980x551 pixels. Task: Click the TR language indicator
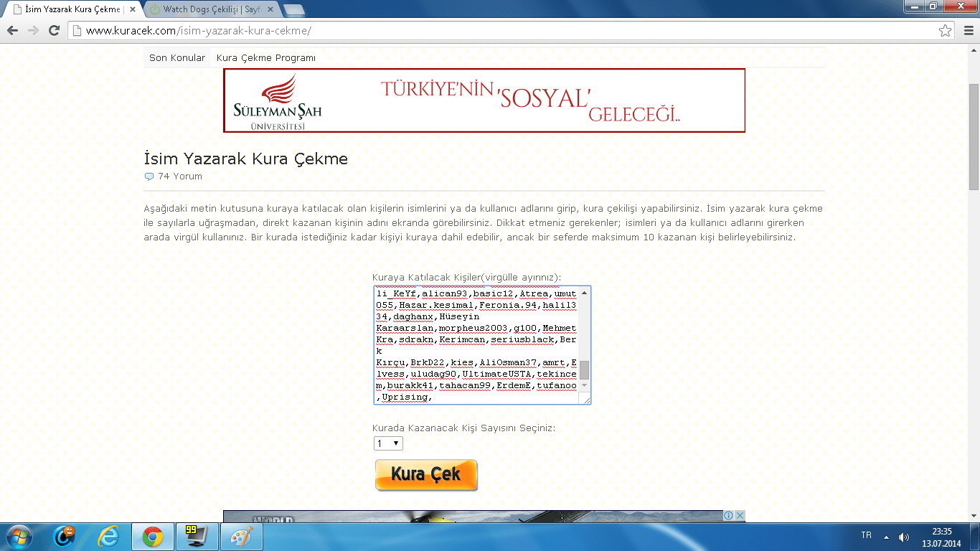point(866,536)
